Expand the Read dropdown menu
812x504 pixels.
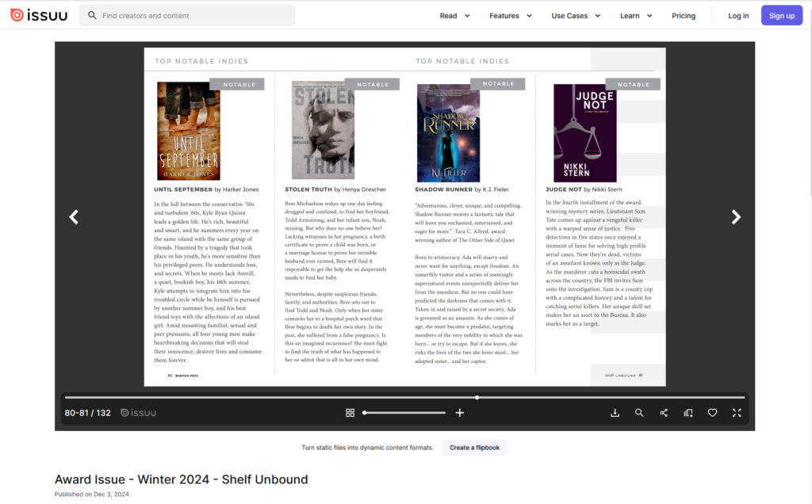(455, 16)
